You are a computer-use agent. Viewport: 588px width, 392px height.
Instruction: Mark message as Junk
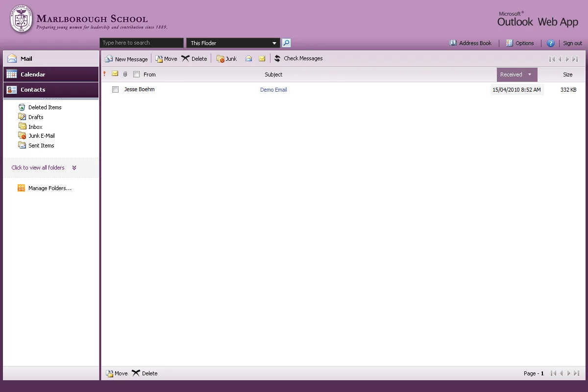pyautogui.click(x=226, y=59)
